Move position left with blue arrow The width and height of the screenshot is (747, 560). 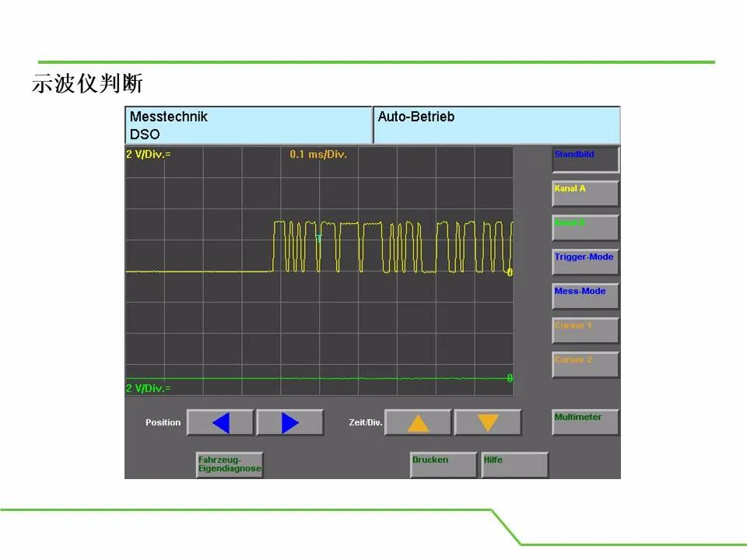[x=220, y=423]
